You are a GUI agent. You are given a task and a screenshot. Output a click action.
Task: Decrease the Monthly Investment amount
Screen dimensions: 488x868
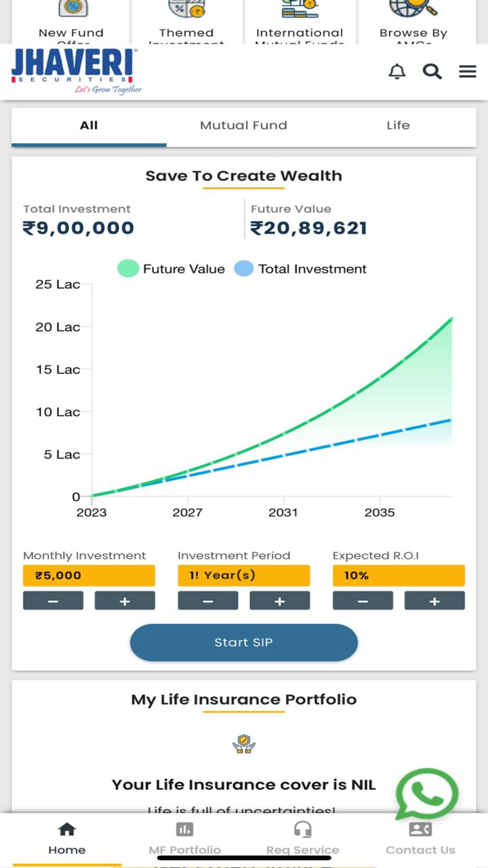tap(53, 601)
